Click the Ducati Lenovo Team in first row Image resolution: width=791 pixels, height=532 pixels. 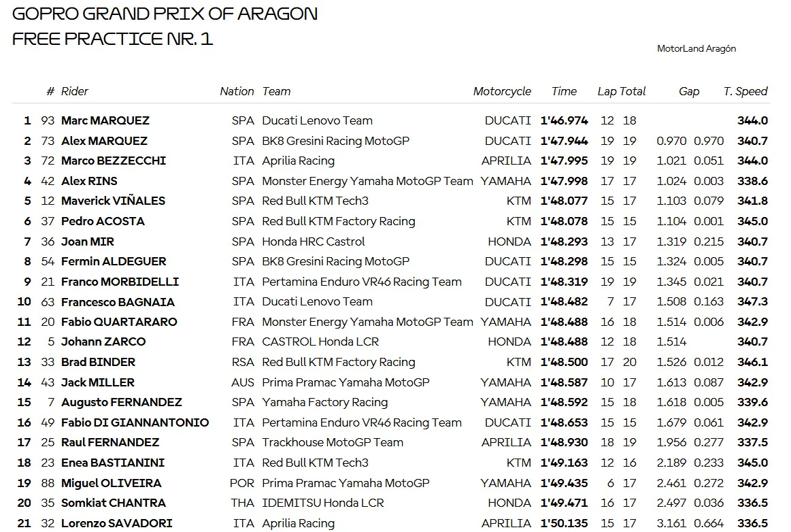(318, 120)
